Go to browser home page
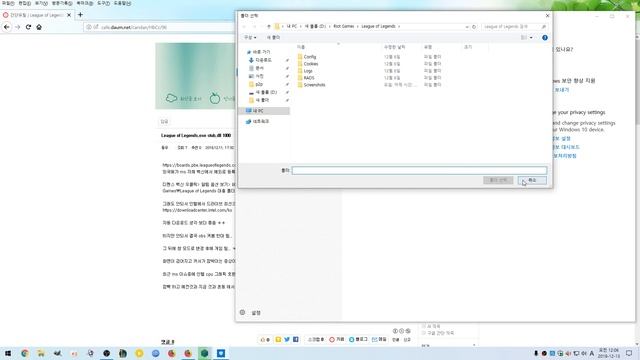The height and width of the screenshot is (360, 640). pyautogui.click(x=39, y=27)
